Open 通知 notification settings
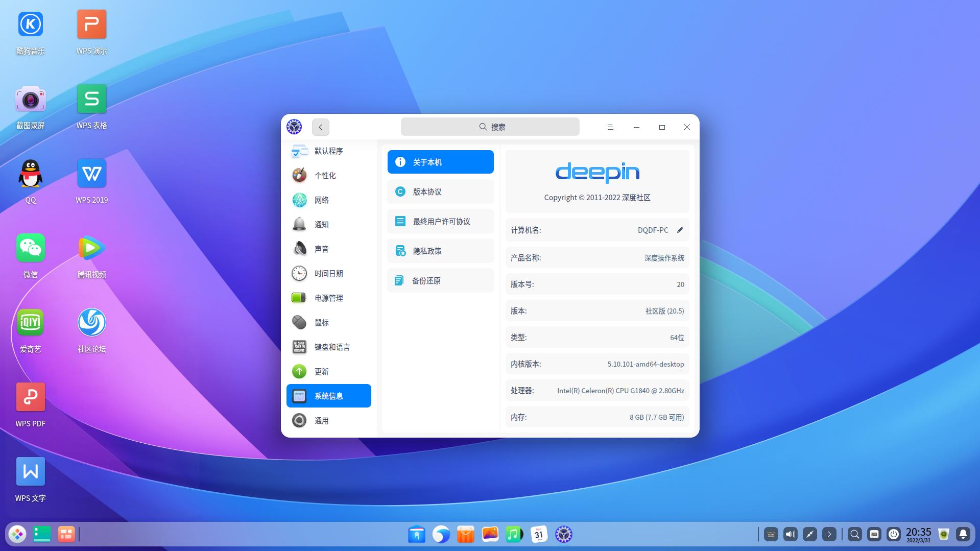Viewport: 980px width, 551px height. 328,225
